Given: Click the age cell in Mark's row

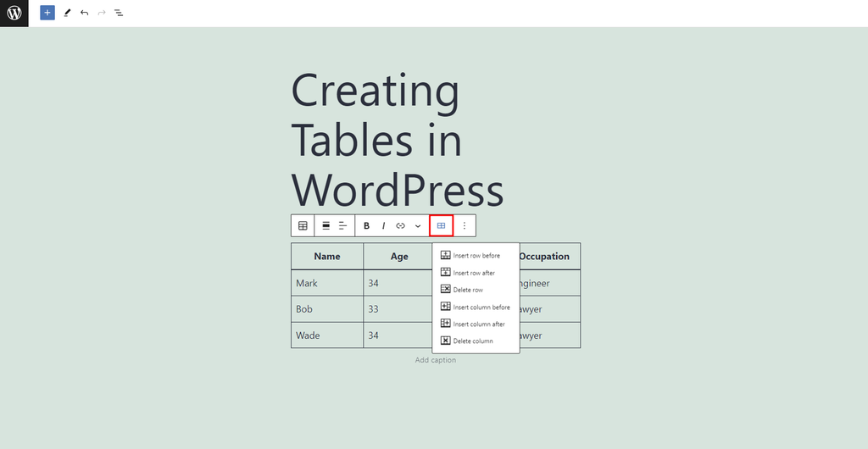Looking at the screenshot, I should point(398,283).
